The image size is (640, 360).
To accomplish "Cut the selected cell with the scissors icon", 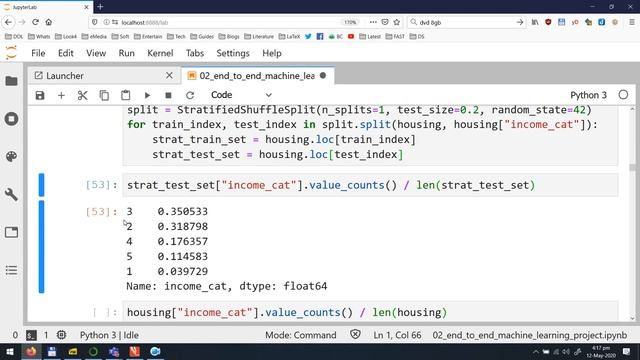I will click(82, 96).
